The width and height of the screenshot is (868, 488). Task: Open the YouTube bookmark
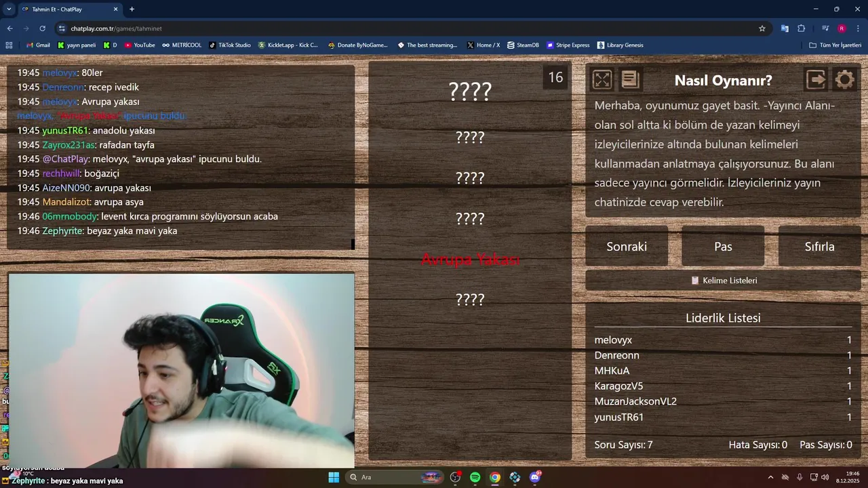tap(139, 45)
